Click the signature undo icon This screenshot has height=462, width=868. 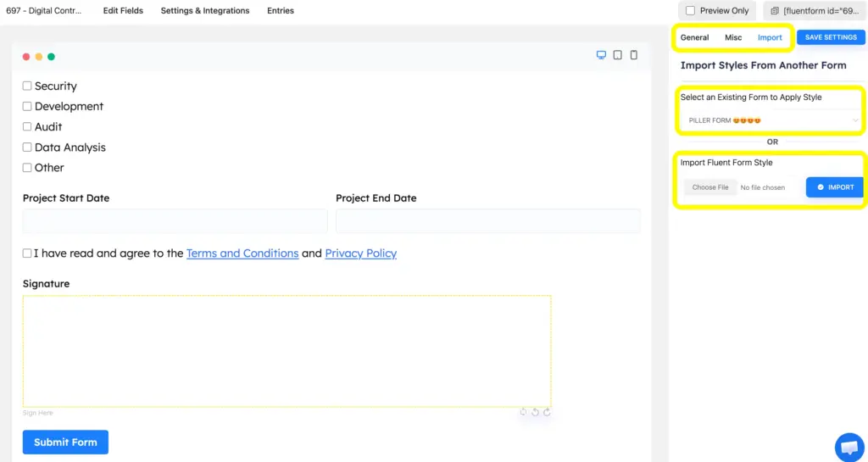pyautogui.click(x=536, y=412)
